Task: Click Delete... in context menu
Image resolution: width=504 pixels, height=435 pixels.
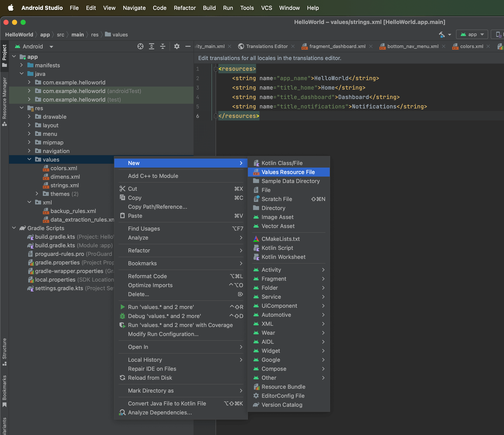Action: 181,294
